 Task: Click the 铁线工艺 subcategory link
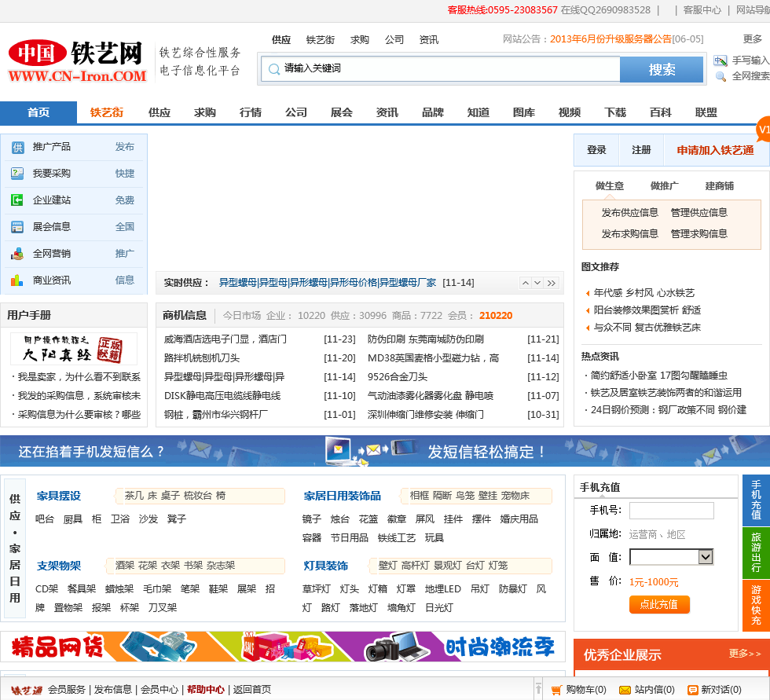pyautogui.click(x=397, y=538)
